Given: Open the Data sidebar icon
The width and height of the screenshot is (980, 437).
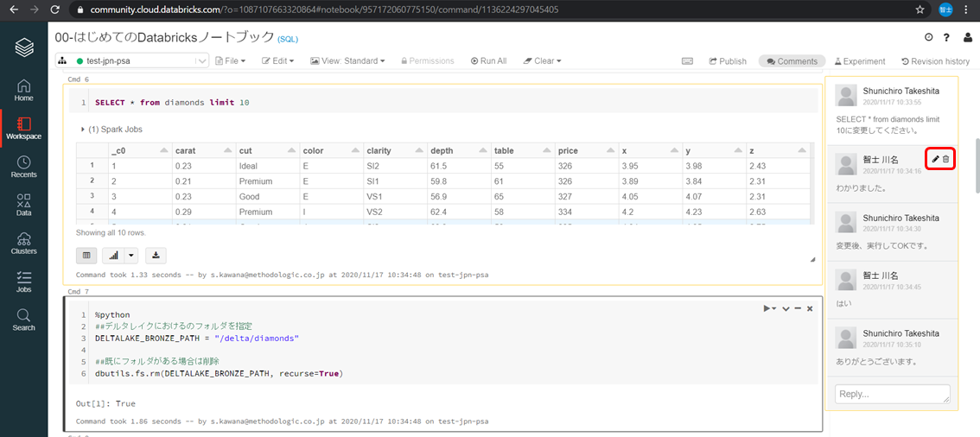Looking at the screenshot, I should pos(23,205).
